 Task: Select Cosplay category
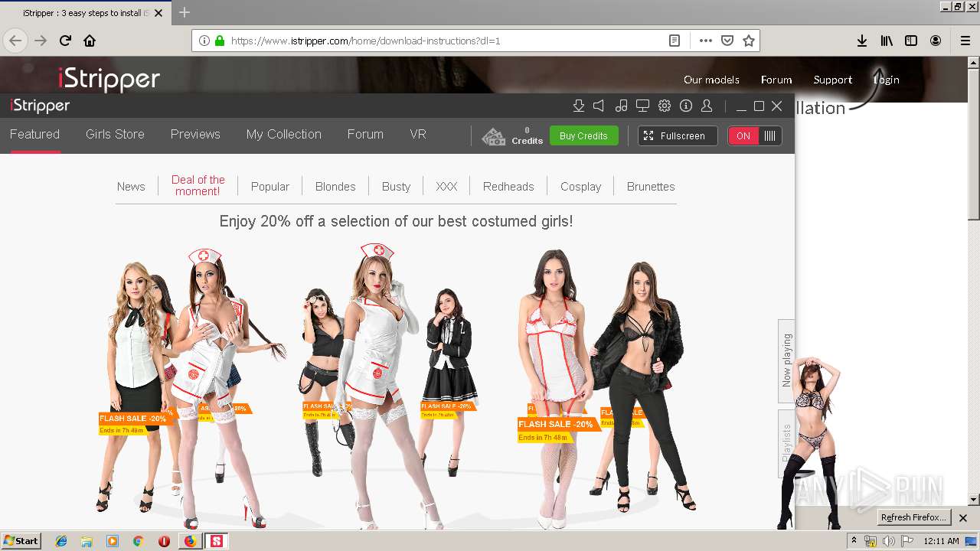pos(580,186)
